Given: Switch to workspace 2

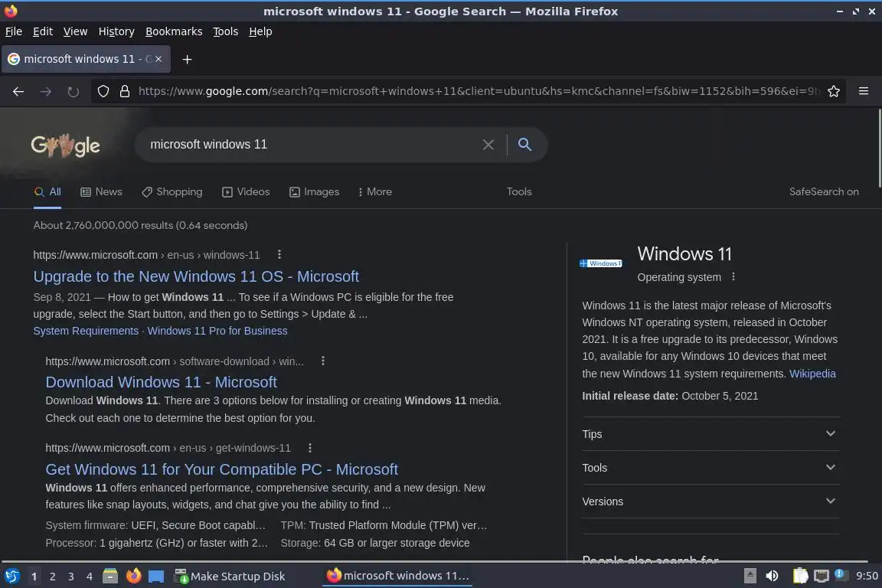Looking at the screenshot, I should (52, 577).
